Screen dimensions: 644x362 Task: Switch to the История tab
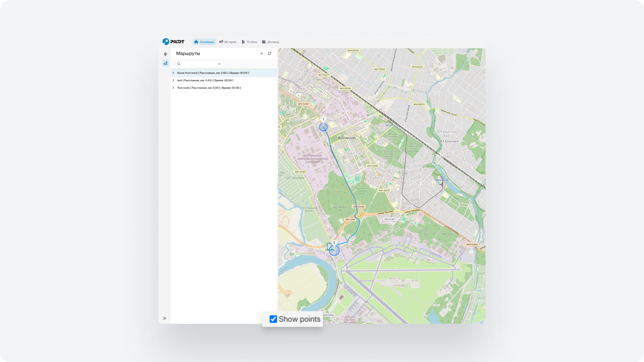coord(227,42)
